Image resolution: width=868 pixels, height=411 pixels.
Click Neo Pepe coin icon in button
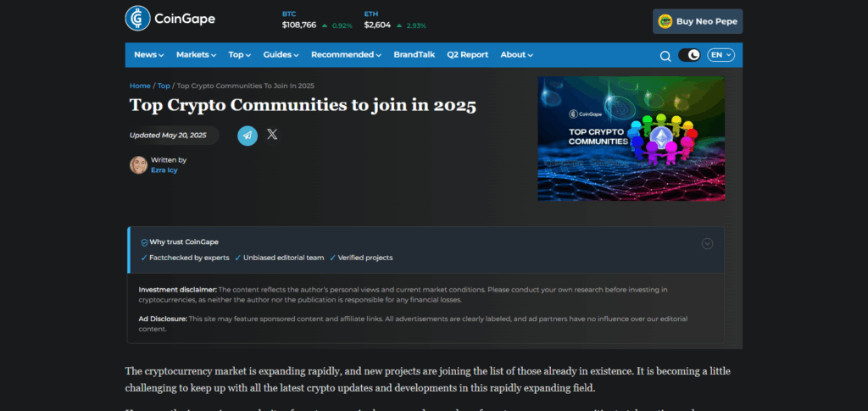(x=665, y=21)
